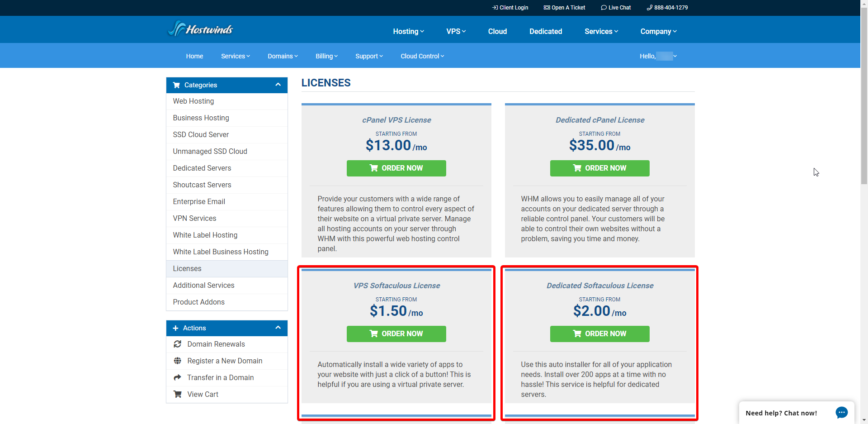Click VPS Softaculous License title
Viewport: 868px width, 424px height.
coord(396,286)
